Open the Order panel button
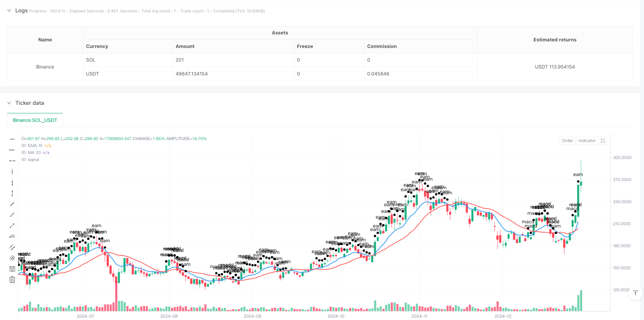Viewport: 644px width, 320px height. [x=567, y=140]
